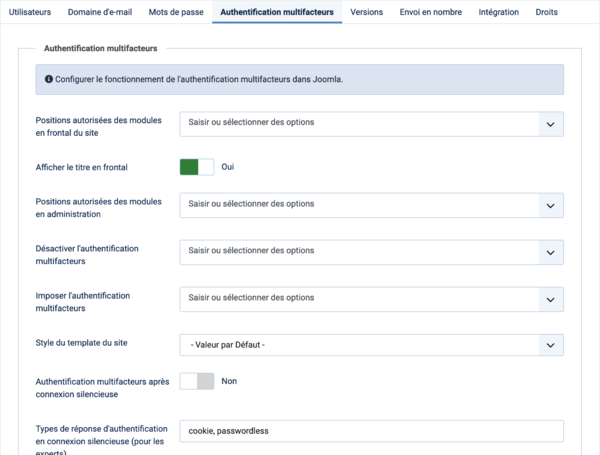Expand chevron for administration module positions
The width and height of the screenshot is (600, 455).
[551, 205]
